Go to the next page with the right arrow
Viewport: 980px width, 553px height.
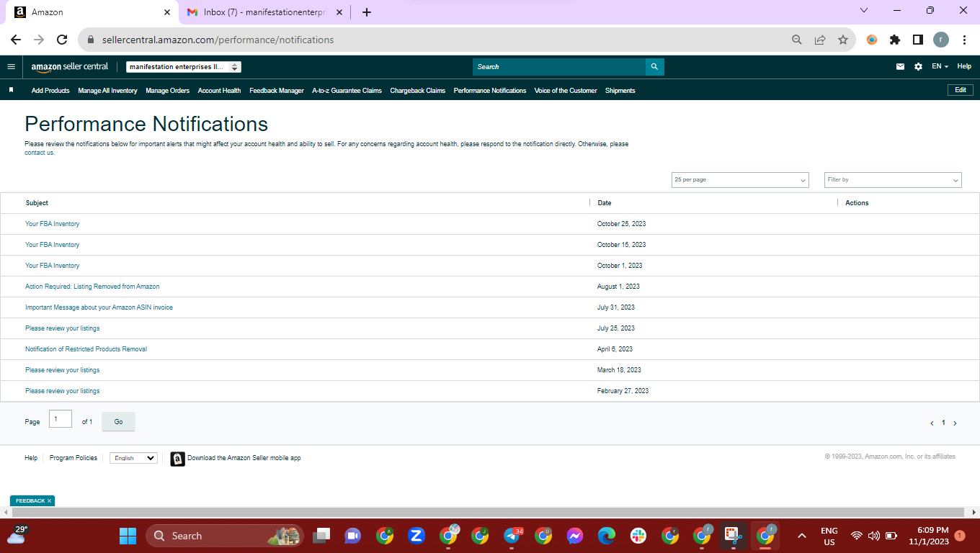click(955, 423)
